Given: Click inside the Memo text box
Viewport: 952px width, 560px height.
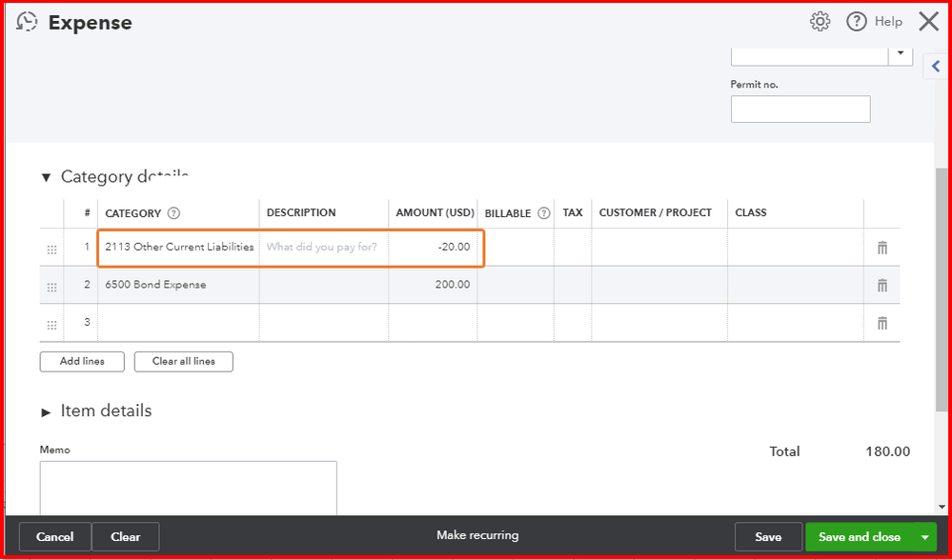Looking at the screenshot, I should point(189,489).
